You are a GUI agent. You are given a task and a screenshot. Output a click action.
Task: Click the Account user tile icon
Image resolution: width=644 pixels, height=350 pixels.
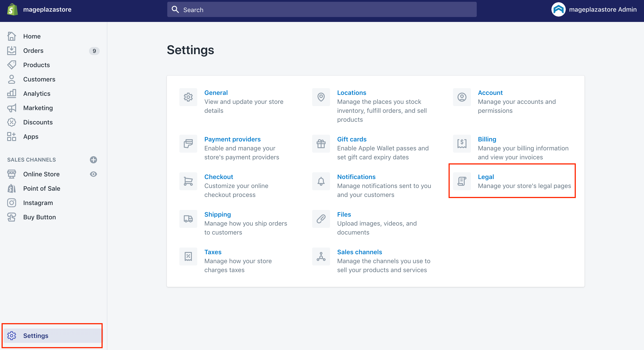[x=462, y=97]
